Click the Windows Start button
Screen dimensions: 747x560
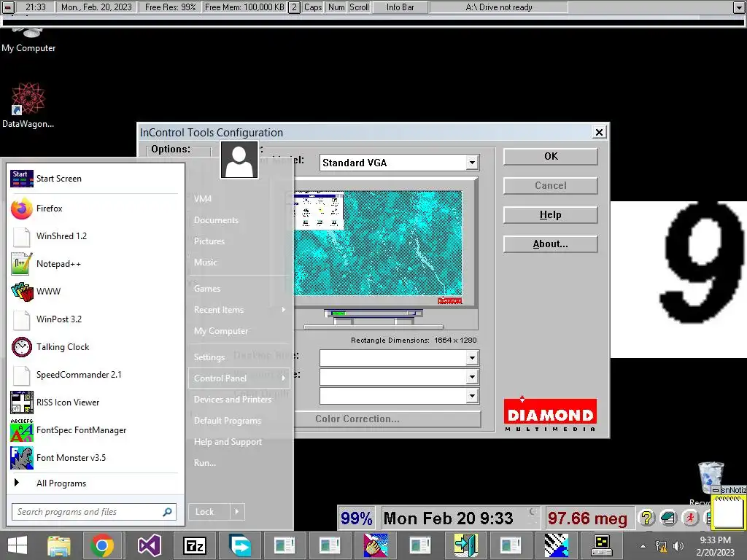pos(18,545)
